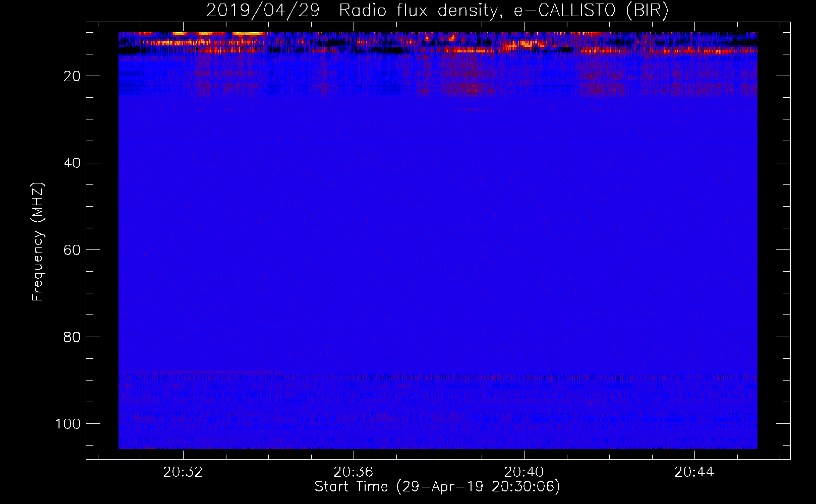The width and height of the screenshot is (816, 504).
Task: Click the "Start Time (29-Apr-19 20:30:06)" label
Action: pos(437,487)
